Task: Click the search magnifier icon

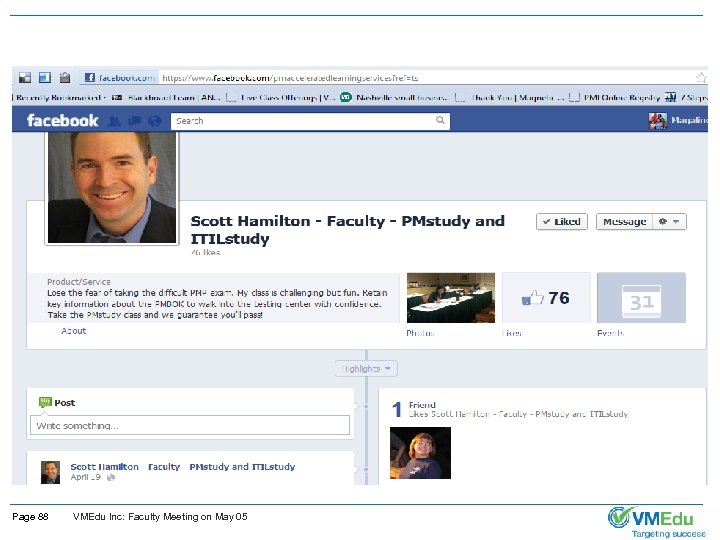Action: tap(440, 120)
